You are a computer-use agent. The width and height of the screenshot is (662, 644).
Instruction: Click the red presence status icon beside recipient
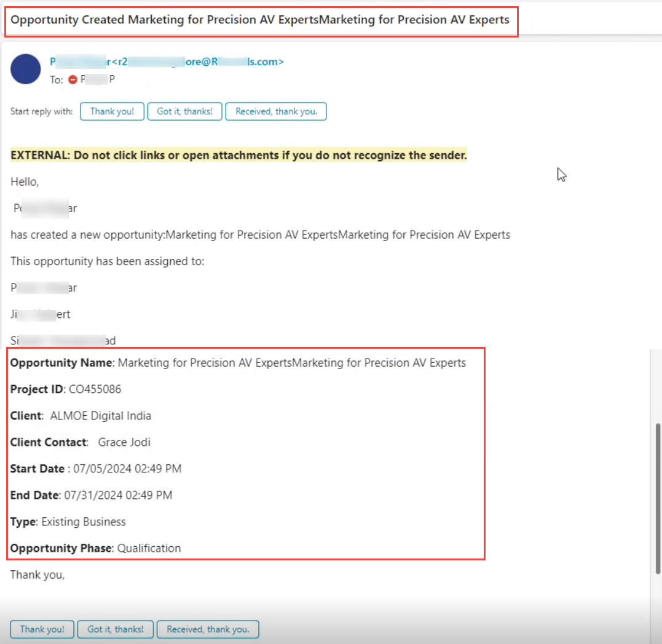[73, 79]
